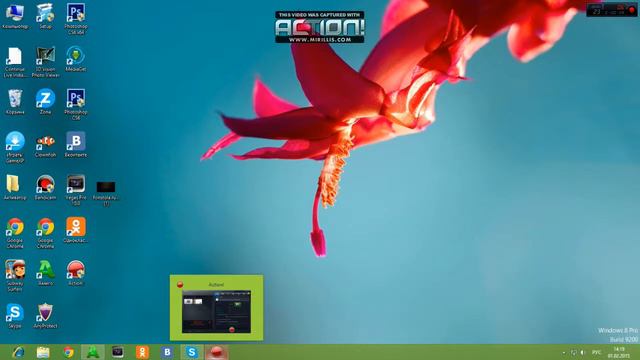Launch the Subway Surfers desktop shortcut
Image resolution: width=640 pixels, height=360 pixels.
[x=15, y=276]
